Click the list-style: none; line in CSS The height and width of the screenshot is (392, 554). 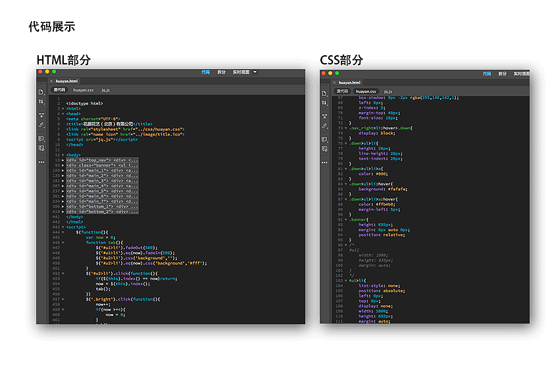tap(380, 285)
